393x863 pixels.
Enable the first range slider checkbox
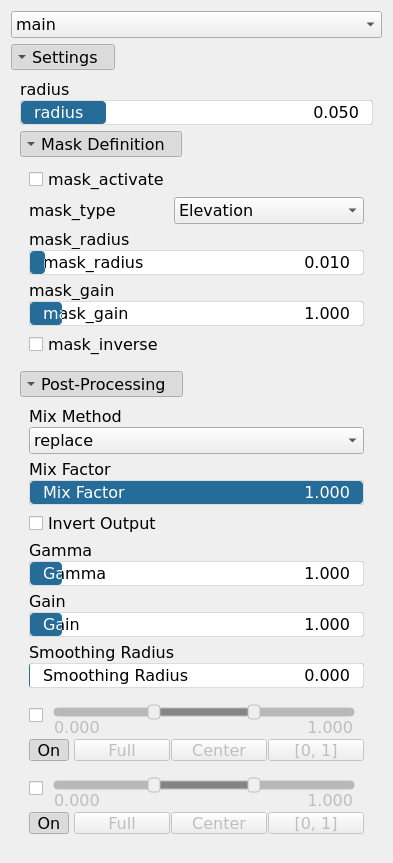(x=36, y=715)
